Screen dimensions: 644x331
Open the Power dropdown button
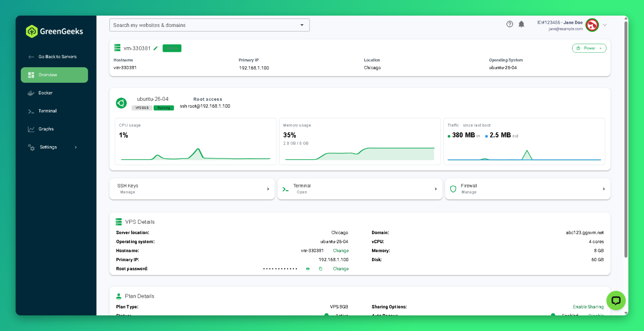pyautogui.click(x=589, y=48)
